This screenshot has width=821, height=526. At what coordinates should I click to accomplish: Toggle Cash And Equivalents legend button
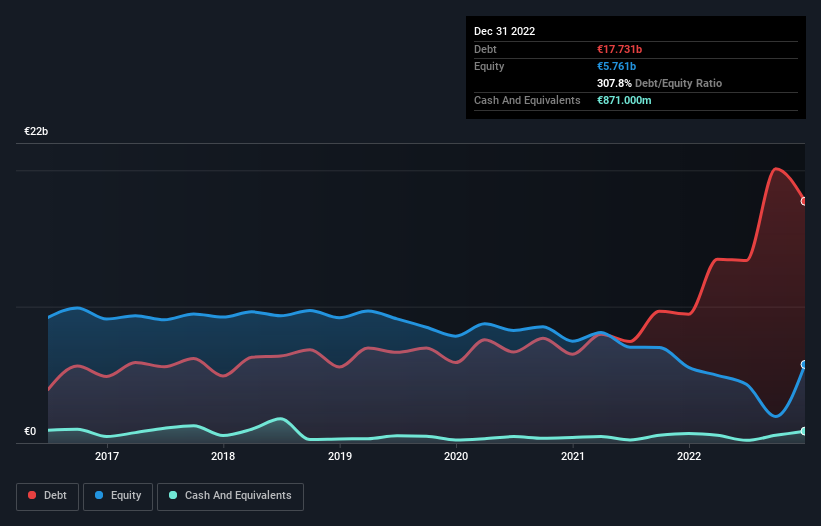tap(230, 496)
